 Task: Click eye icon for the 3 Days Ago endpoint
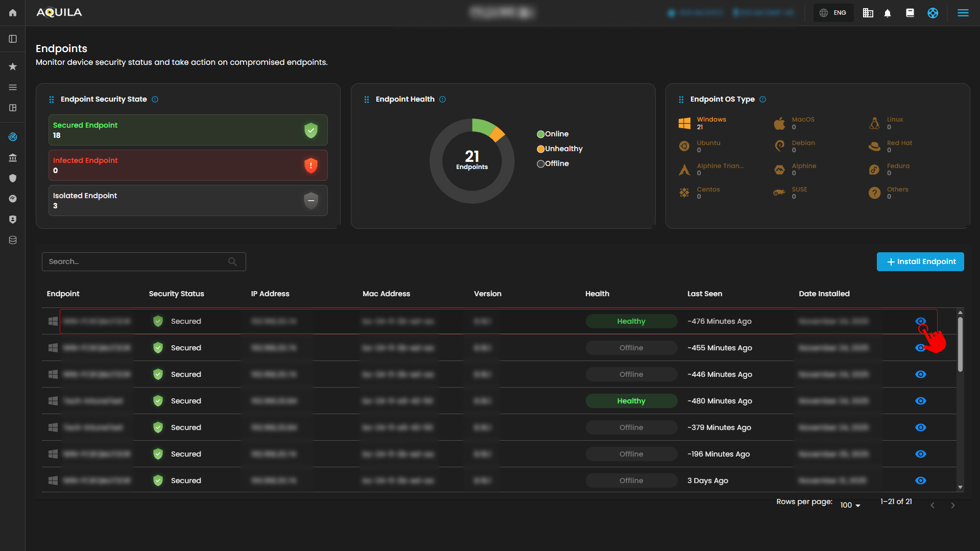tap(920, 481)
